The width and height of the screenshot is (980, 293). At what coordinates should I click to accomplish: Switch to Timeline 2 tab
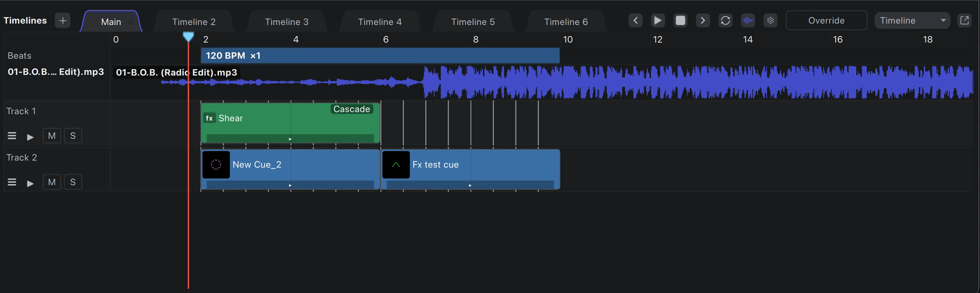pos(194,22)
